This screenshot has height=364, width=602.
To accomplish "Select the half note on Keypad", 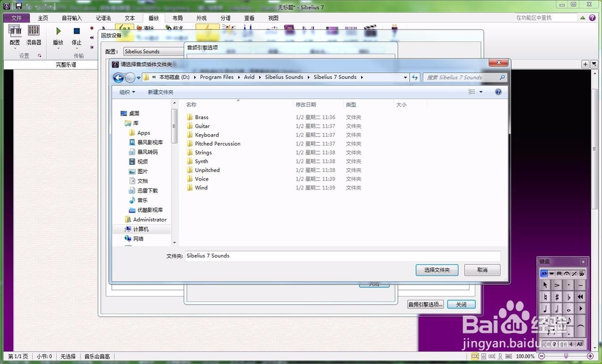I will [557, 309].
